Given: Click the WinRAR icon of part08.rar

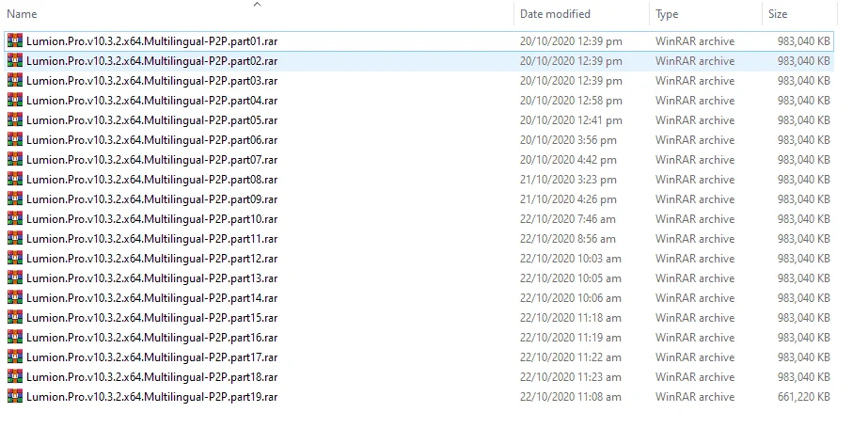Looking at the screenshot, I should 15,180.
